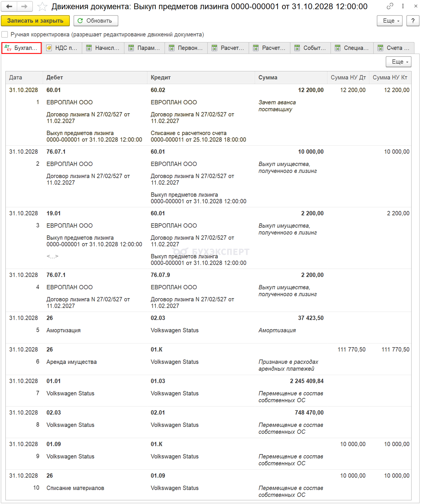Click the Дебет column header

[x=95, y=77]
